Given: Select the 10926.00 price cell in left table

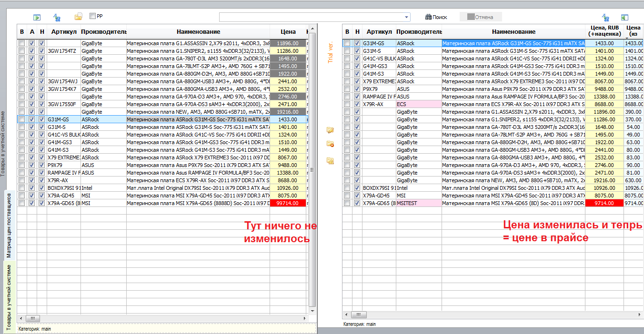Looking at the screenshot, I should pos(288,188).
